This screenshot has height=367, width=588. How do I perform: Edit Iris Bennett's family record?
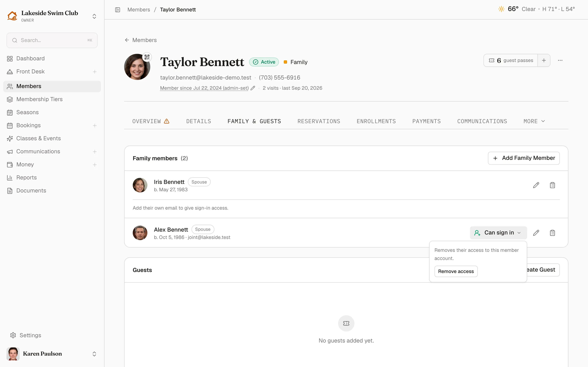click(536, 185)
